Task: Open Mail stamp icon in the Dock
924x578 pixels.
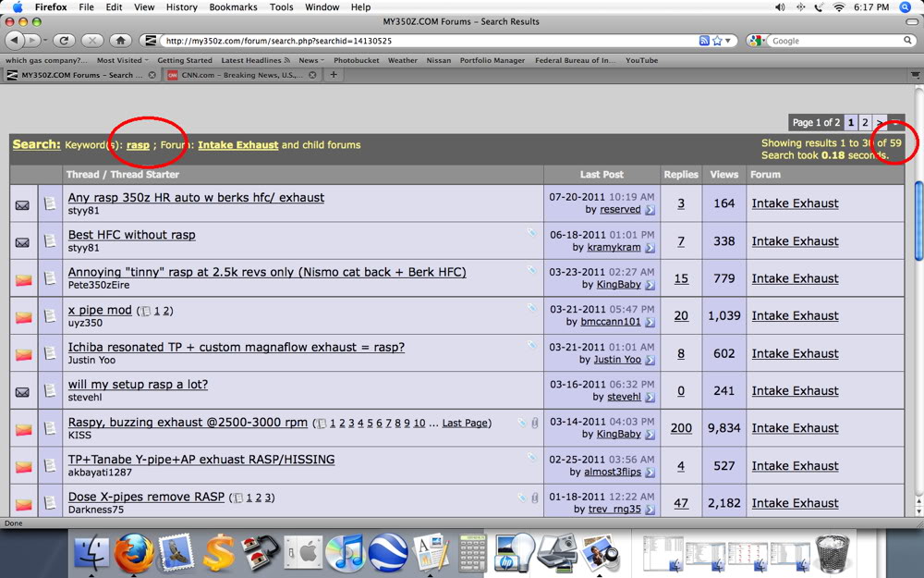Action: click(x=176, y=553)
